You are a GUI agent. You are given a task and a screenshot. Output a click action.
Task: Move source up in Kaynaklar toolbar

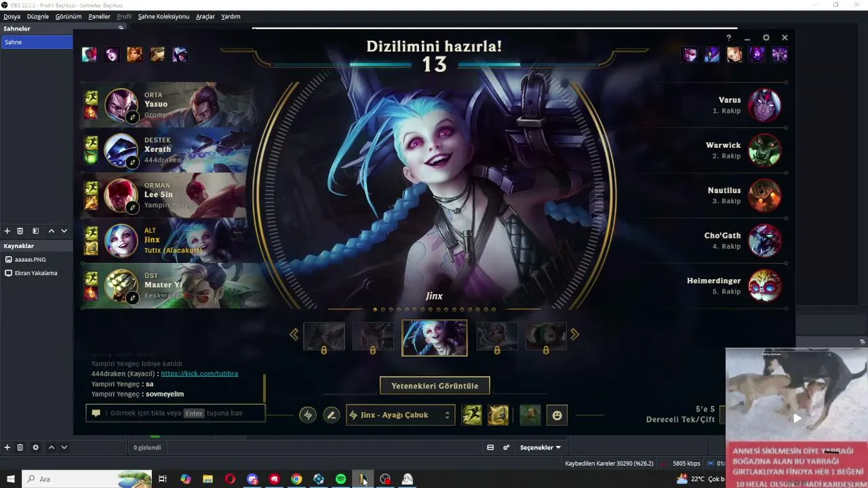(x=51, y=447)
